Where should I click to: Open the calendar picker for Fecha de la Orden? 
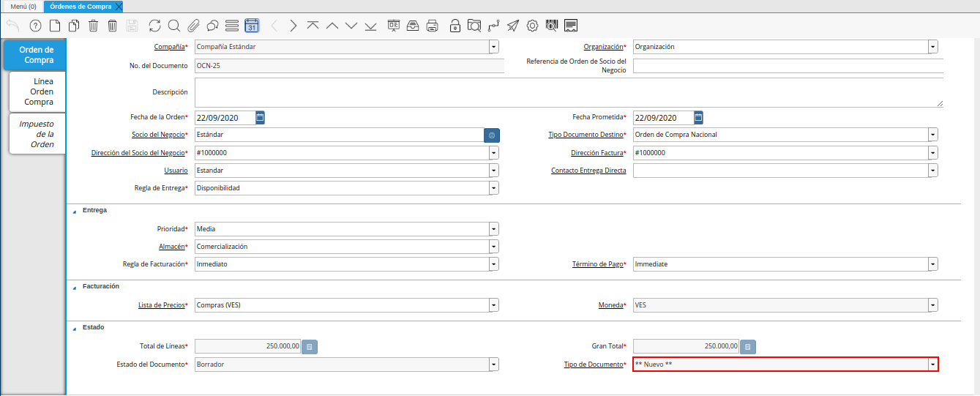point(260,117)
